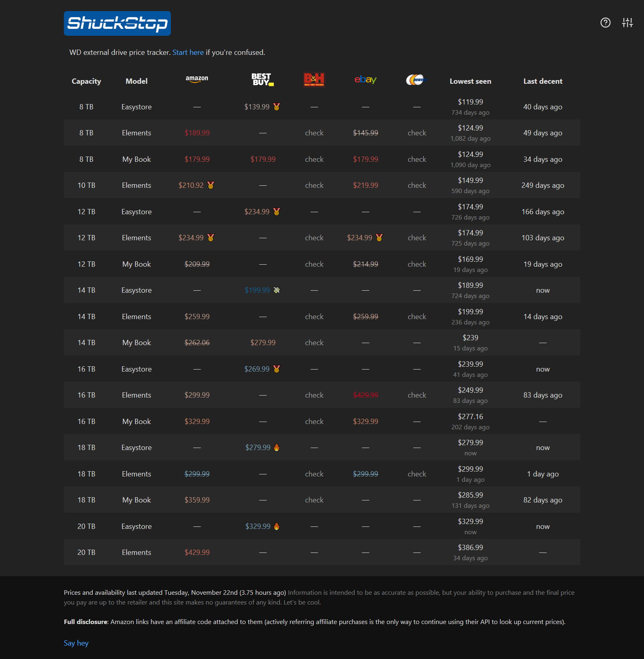Click the Best Buy logo column header
The width and height of the screenshot is (644, 659).
[x=262, y=79]
